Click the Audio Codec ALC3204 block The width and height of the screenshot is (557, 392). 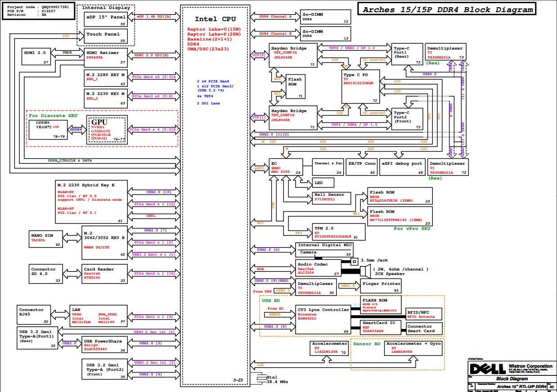tap(319, 268)
